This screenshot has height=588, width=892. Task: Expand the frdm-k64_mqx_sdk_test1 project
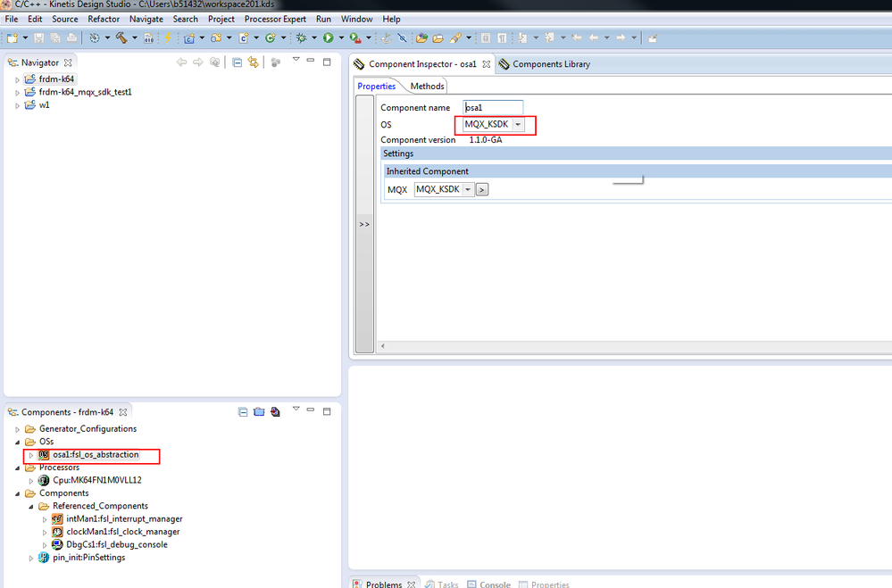pyautogui.click(x=17, y=93)
